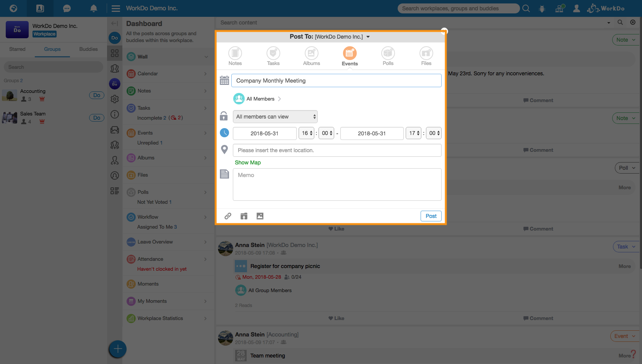Click Do button for Sales Team group

(x=97, y=118)
